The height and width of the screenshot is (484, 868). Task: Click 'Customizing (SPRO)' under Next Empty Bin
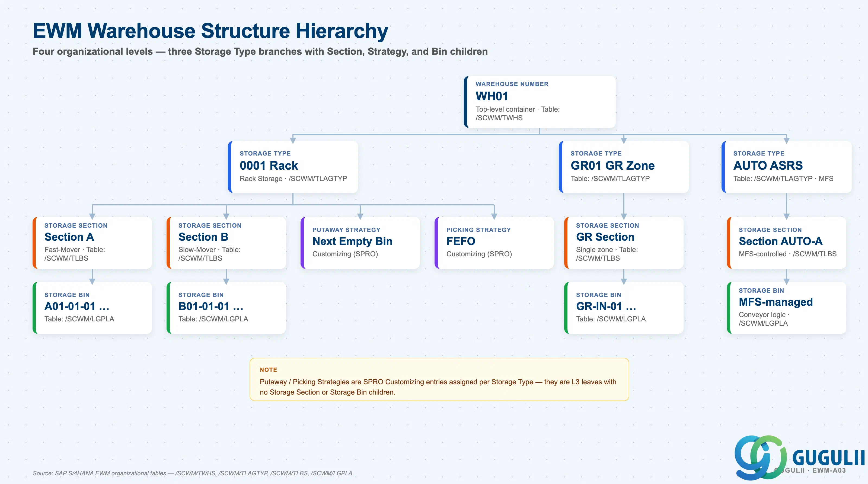345,254
